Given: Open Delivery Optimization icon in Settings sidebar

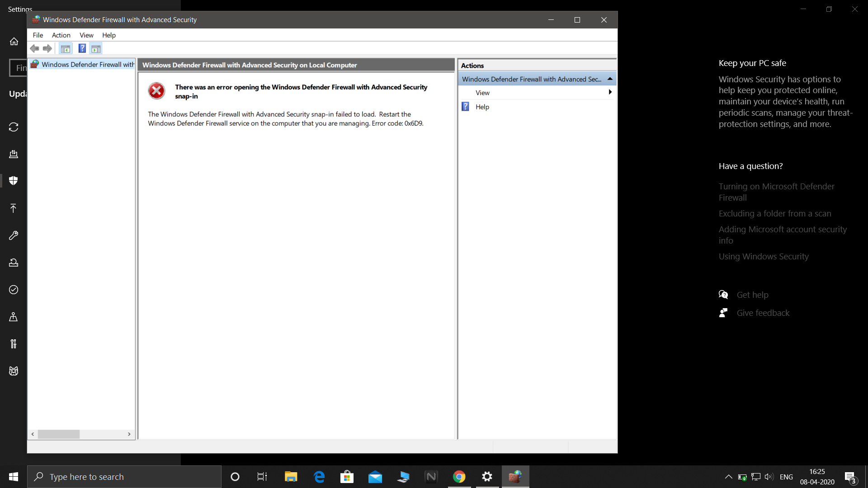Looking at the screenshot, I should (x=14, y=154).
